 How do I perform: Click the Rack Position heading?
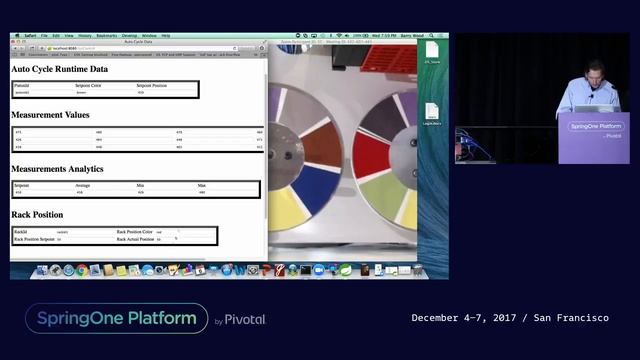click(37, 215)
